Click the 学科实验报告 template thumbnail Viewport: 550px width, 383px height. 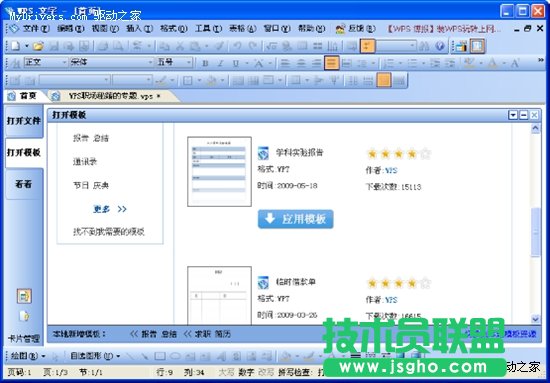tap(219, 172)
